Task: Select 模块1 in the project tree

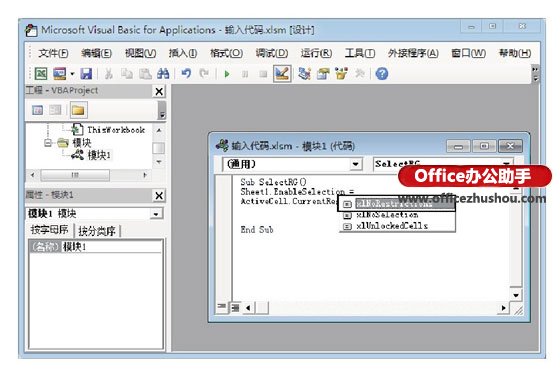Action: (99, 155)
